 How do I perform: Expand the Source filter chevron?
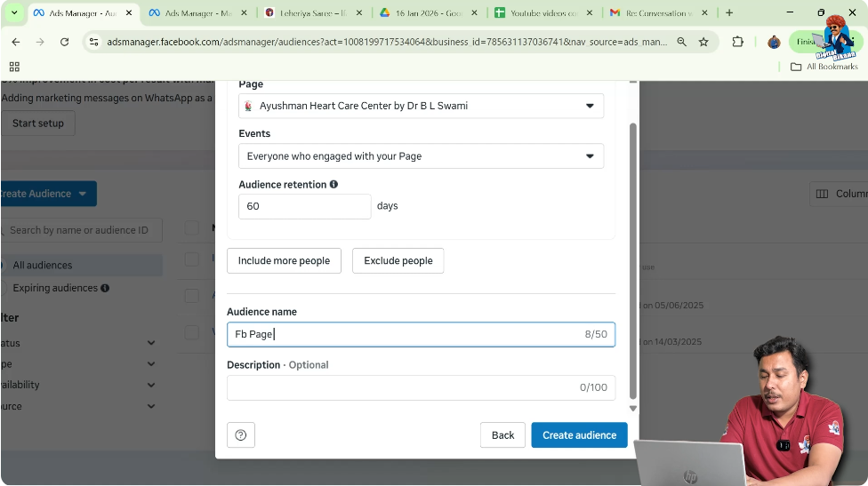(x=151, y=406)
